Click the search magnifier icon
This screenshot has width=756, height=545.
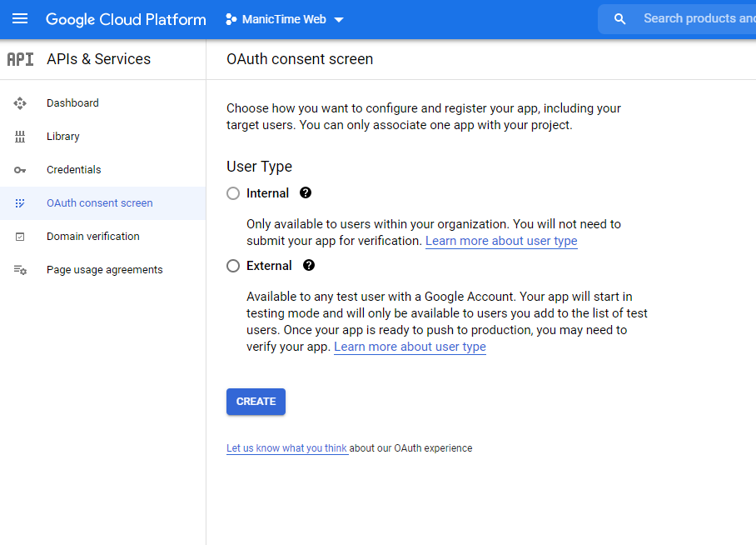[x=619, y=19]
